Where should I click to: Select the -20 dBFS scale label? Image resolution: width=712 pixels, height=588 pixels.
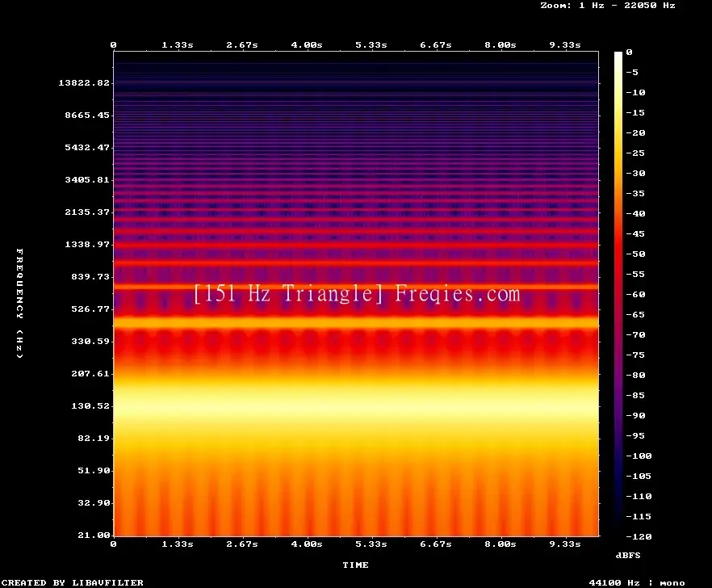(x=635, y=132)
